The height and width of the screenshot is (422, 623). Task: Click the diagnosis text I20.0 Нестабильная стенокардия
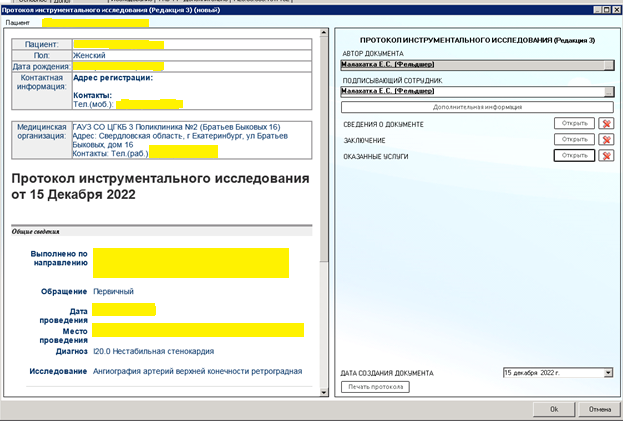(153, 351)
